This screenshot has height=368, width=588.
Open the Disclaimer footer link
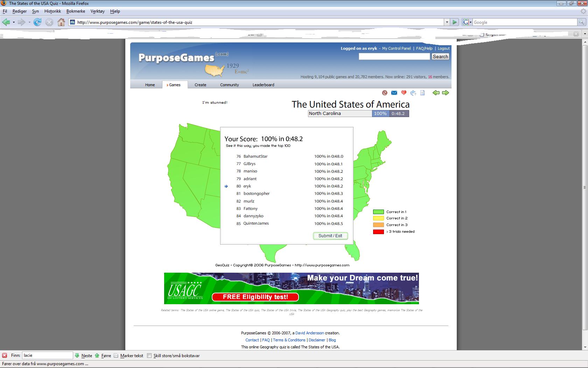click(317, 340)
